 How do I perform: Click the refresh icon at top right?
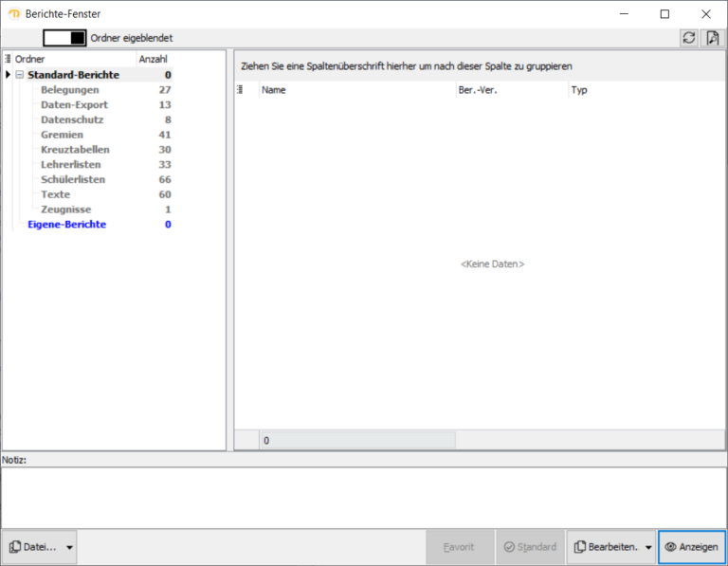[689, 38]
